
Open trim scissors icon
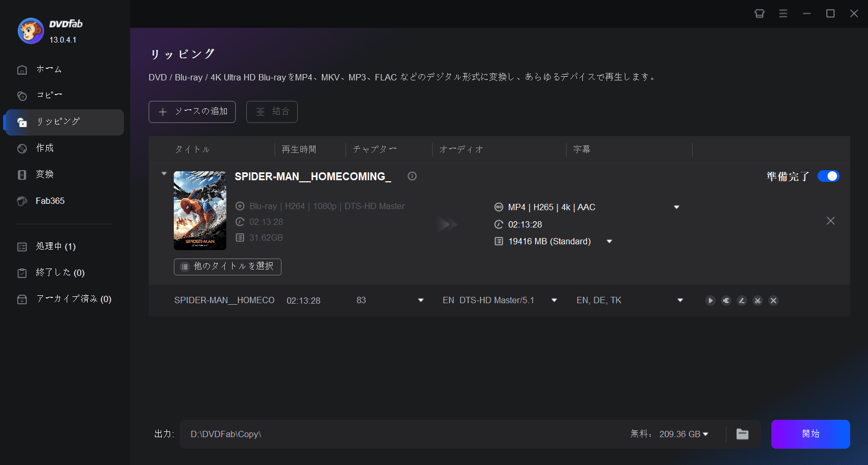pos(758,301)
